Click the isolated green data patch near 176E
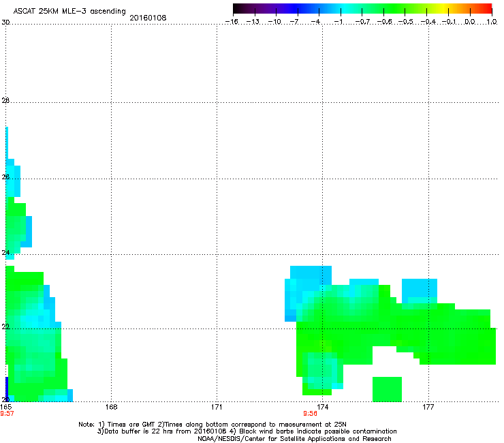The image size is (504, 443). (387, 389)
